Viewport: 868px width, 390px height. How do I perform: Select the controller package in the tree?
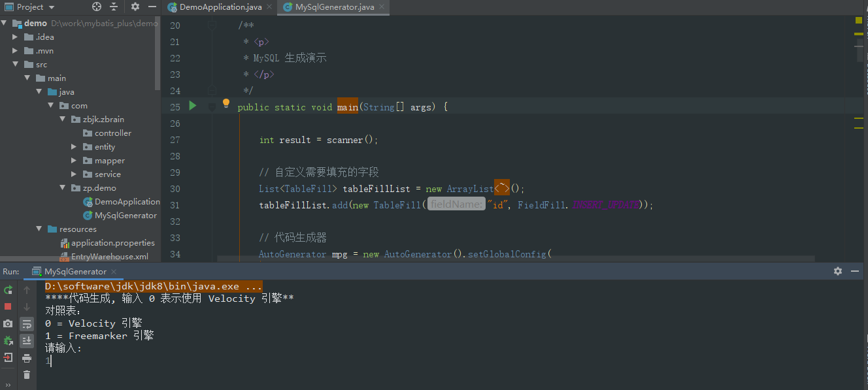[108, 133]
